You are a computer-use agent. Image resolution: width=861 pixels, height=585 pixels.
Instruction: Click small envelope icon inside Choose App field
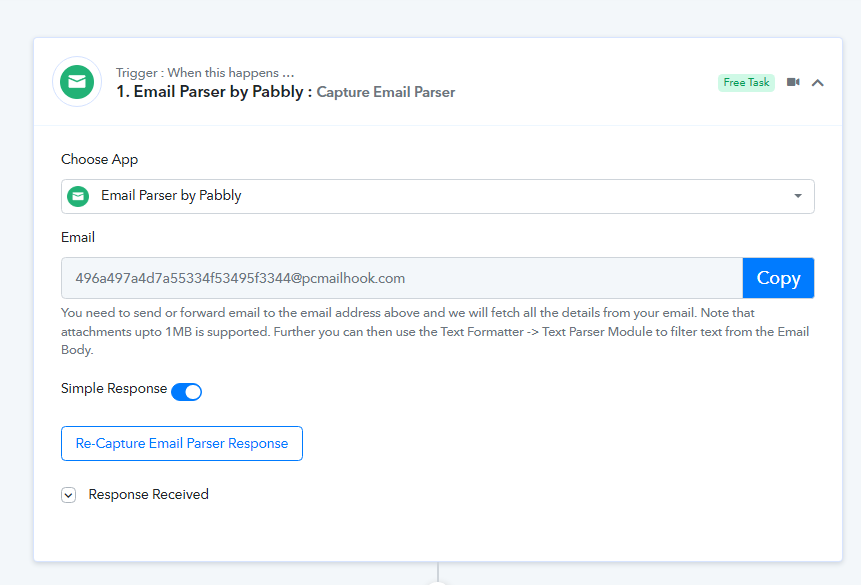(x=78, y=196)
